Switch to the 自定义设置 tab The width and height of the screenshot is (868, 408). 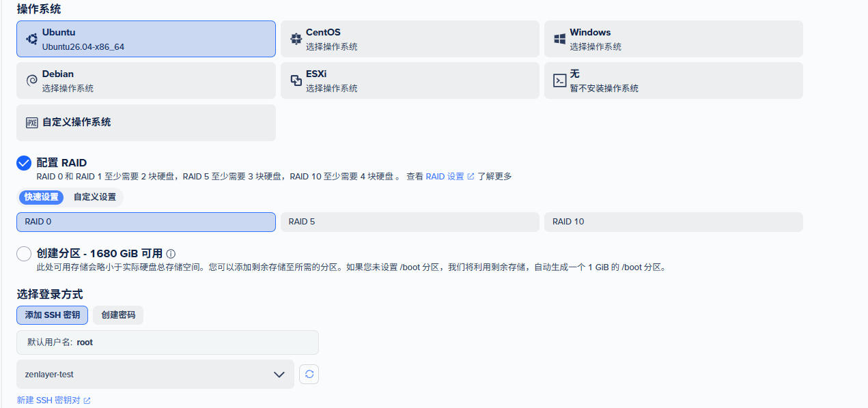click(x=95, y=197)
